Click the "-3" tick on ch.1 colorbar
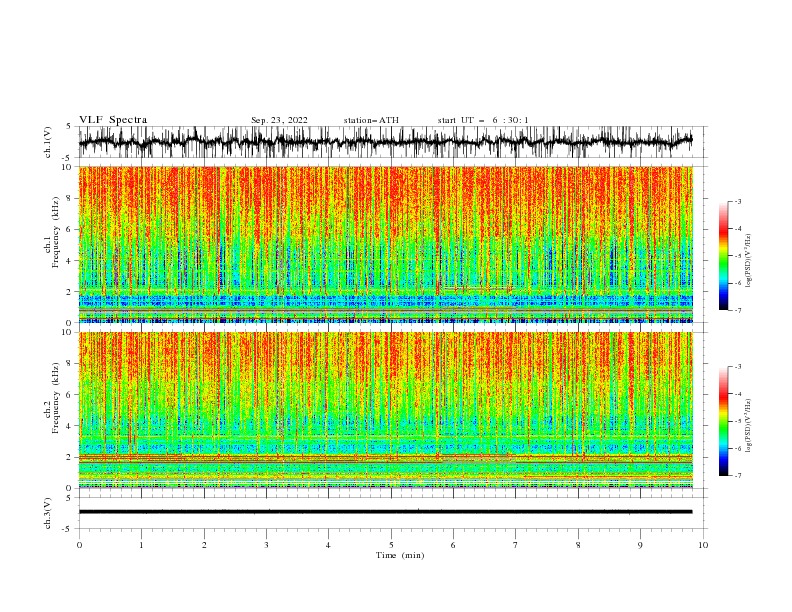The height and width of the screenshot is (612, 792). (737, 201)
